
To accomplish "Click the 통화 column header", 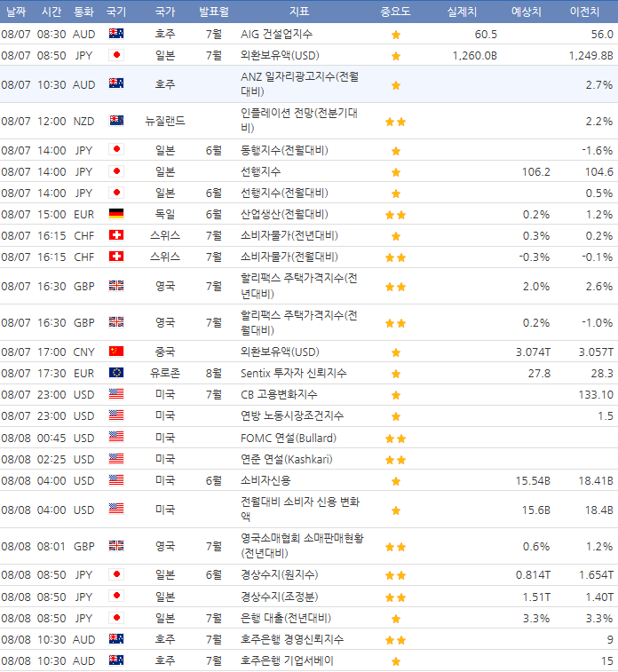I will pyautogui.click(x=83, y=12).
